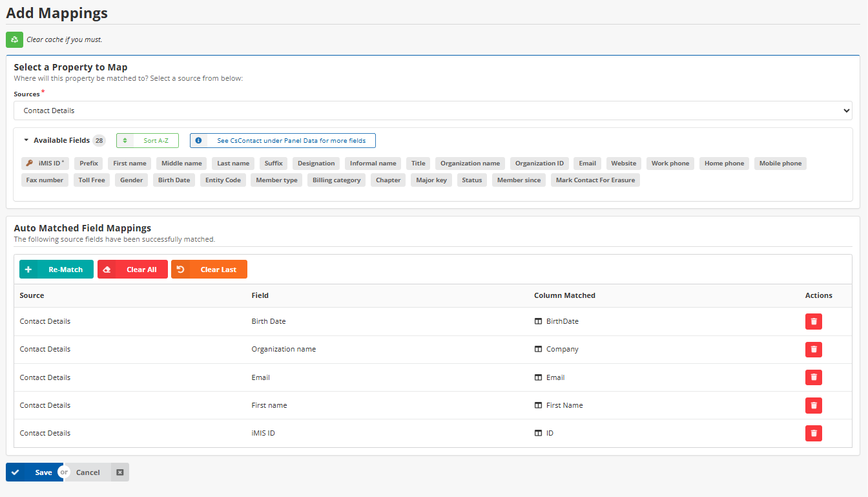The height and width of the screenshot is (497, 868).
Task: Remove the Email field mapping
Action: pos(813,377)
